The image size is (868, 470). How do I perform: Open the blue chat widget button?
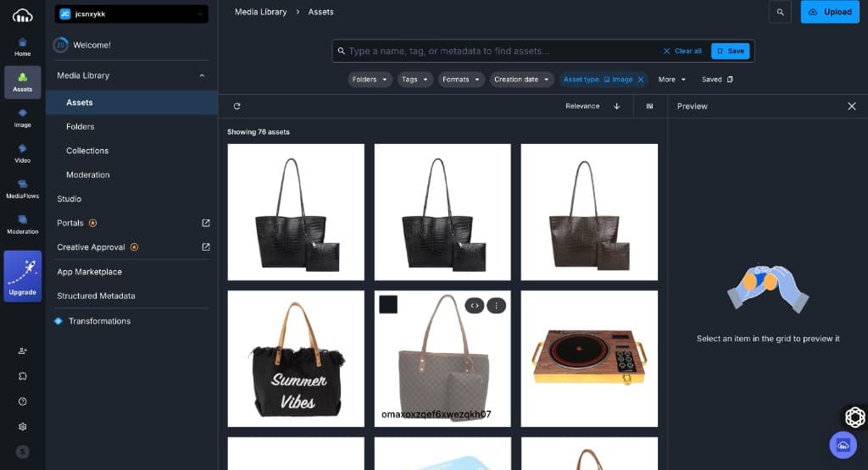[843, 445]
